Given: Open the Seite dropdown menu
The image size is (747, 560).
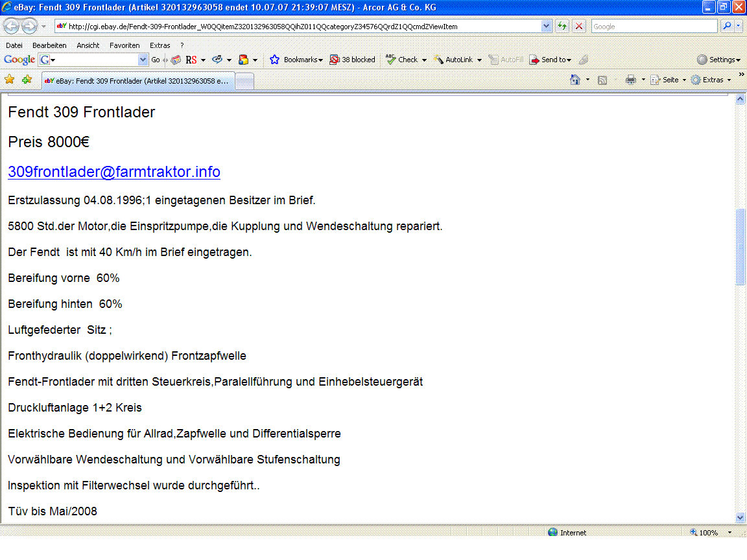Looking at the screenshot, I should (668, 80).
